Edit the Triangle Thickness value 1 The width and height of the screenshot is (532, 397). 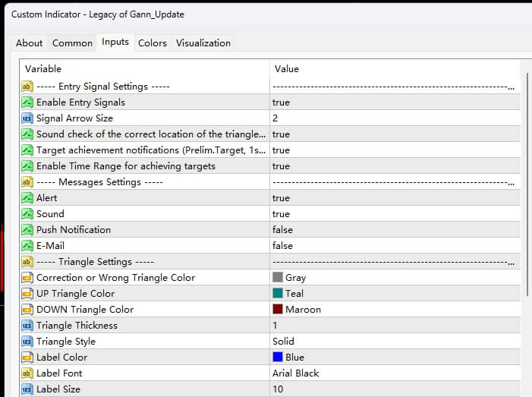click(395, 326)
